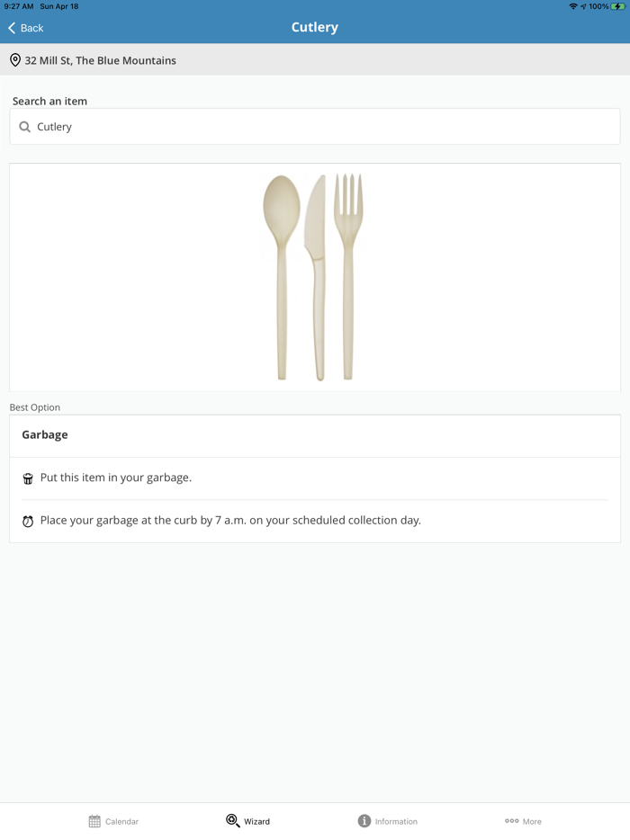Tap the cutlery product image
Viewport: 630px width, 840px height.
(314, 277)
